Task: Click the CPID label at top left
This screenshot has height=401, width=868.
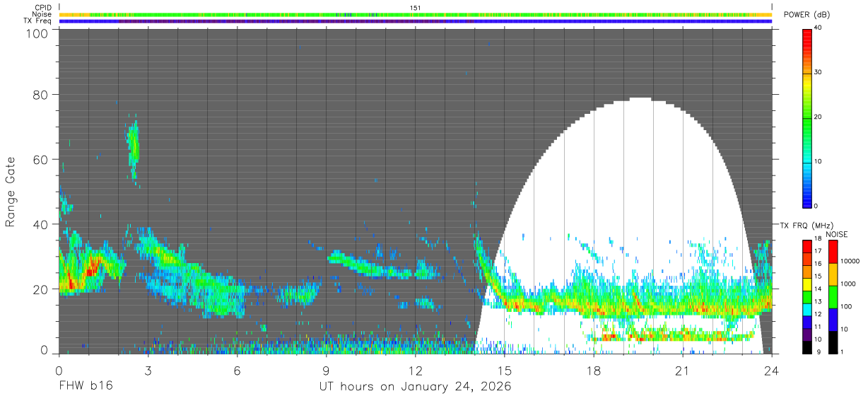Action: (43, 8)
